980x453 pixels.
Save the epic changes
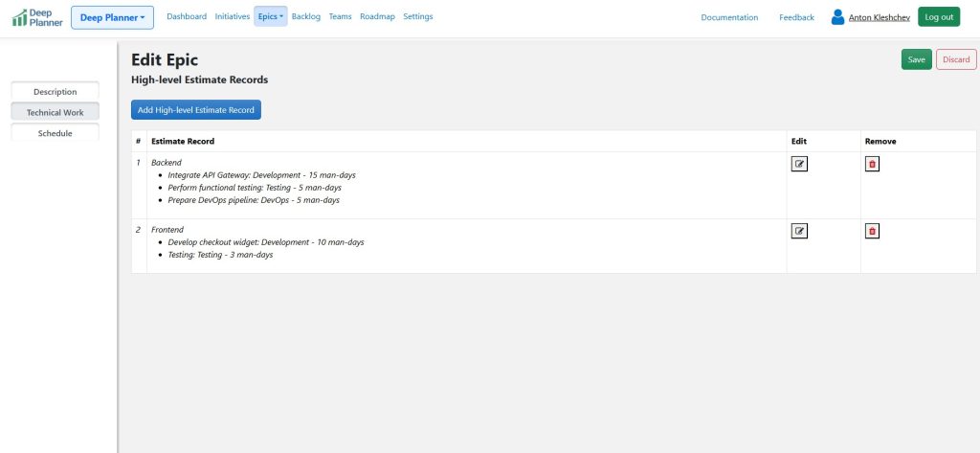916,59
